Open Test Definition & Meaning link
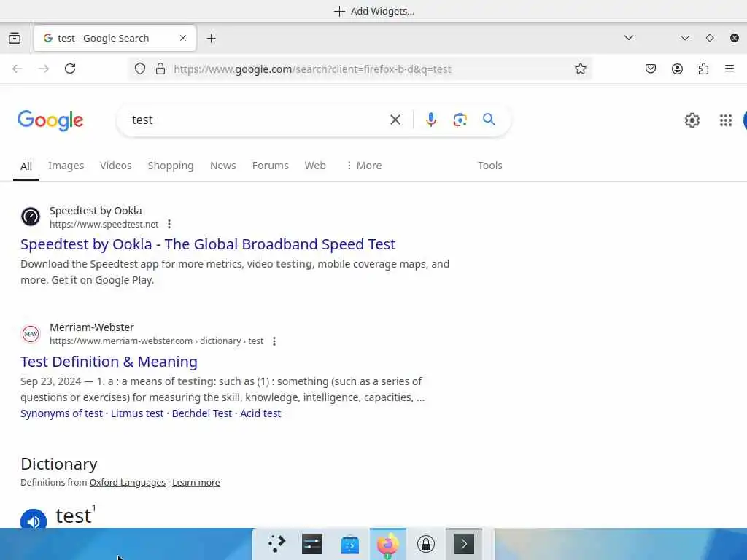 point(109,362)
